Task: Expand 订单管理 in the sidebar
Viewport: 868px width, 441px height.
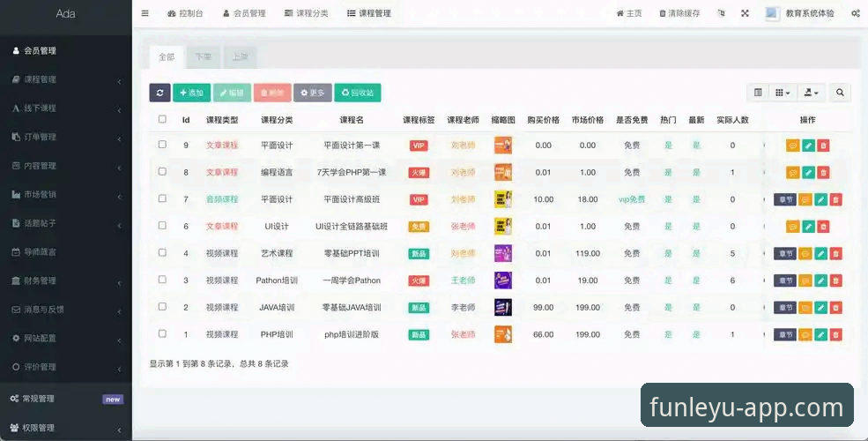Action: click(x=66, y=137)
